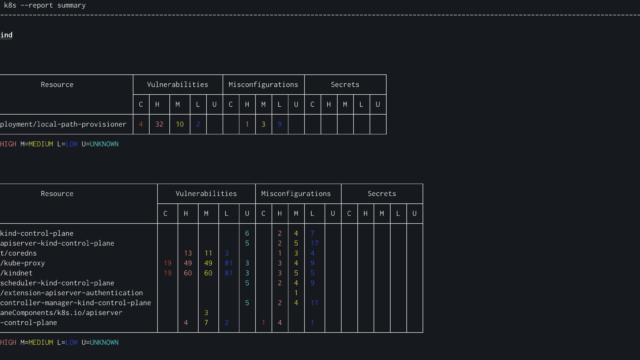This screenshot has height=360, width=640.
Task: Click the 'Secrets' header of the kube-proxy table
Action: click(382, 193)
